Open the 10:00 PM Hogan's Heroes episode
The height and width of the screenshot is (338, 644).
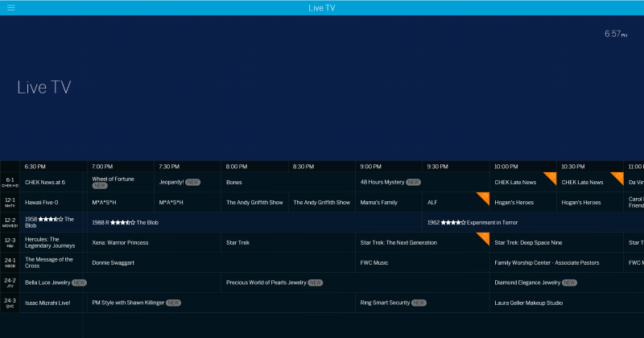point(523,203)
